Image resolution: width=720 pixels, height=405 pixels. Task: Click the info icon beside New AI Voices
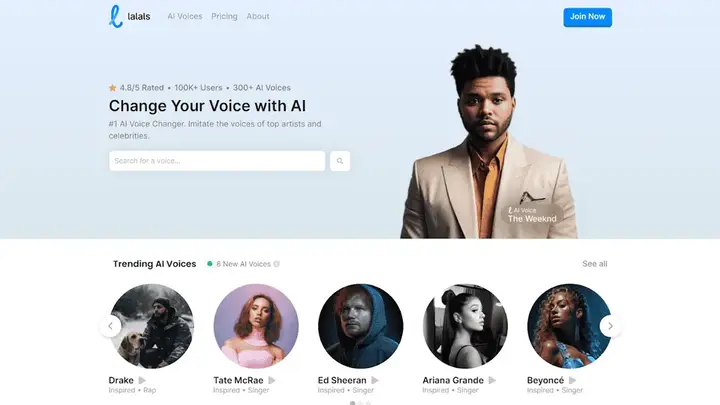pos(276,264)
